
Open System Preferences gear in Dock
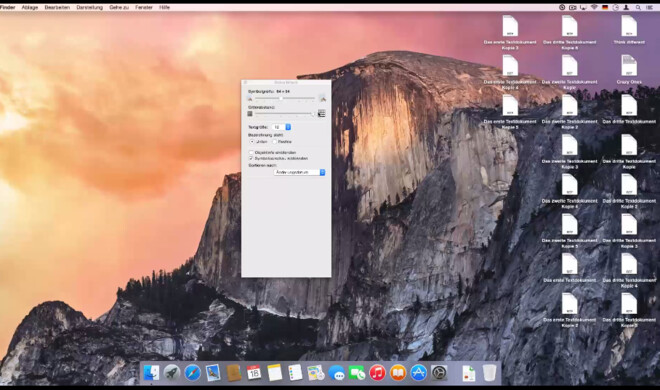point(439,373)
